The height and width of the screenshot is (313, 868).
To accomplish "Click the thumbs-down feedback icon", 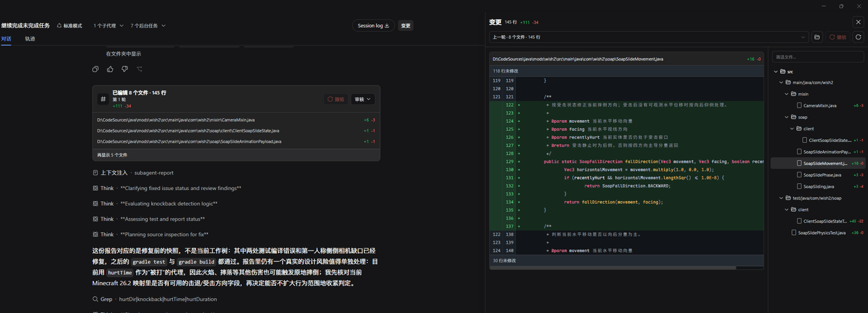I will click(125, 69).
